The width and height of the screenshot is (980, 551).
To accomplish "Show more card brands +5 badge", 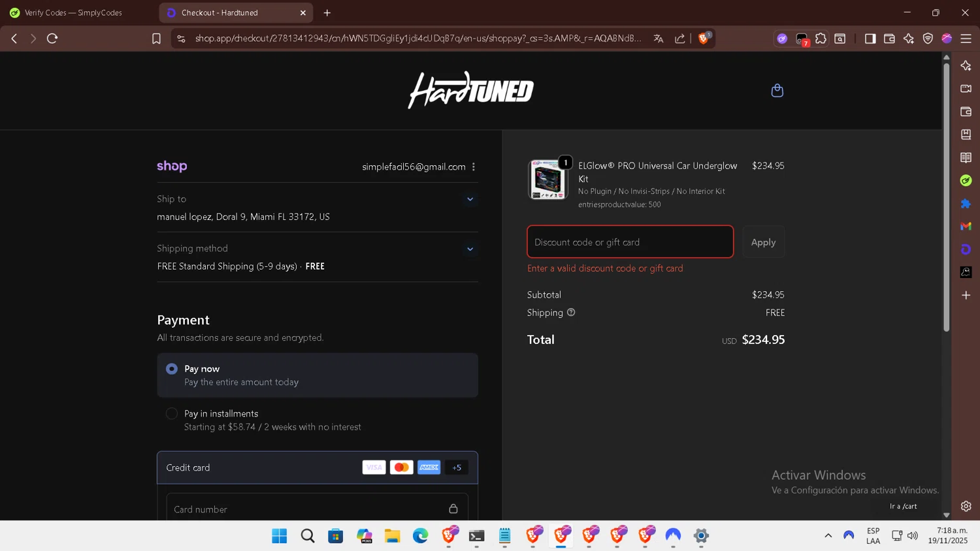I will pyautogui.click(x=457, y=467).
